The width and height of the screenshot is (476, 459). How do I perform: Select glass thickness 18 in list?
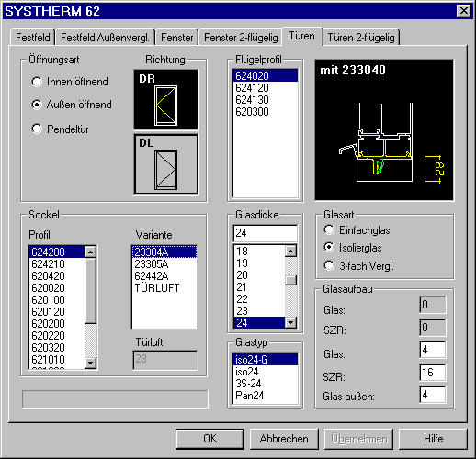[x=259, y=252]
